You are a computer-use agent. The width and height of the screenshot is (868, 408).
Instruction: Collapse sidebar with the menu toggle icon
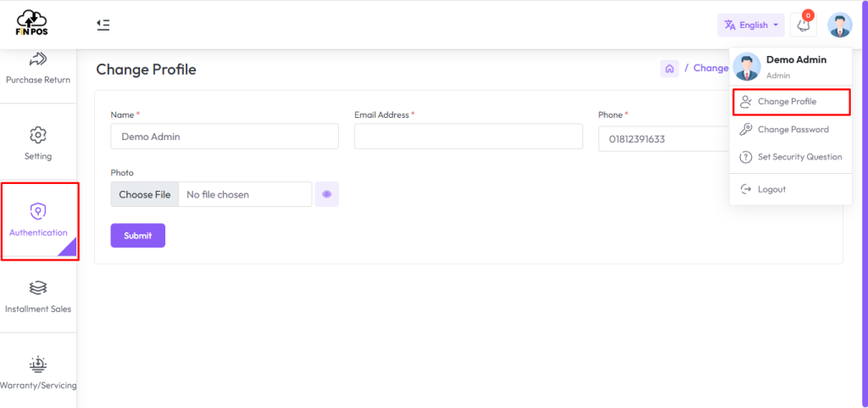(103, 25)
